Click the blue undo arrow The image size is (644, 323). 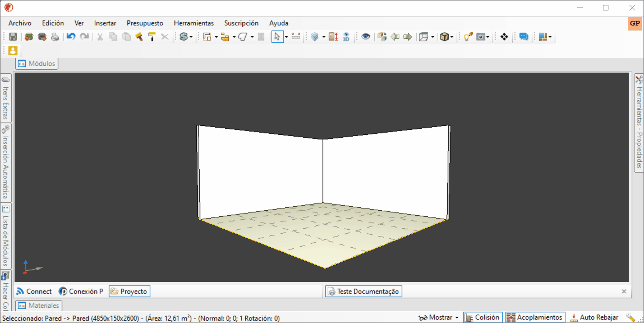pos(71,37)
